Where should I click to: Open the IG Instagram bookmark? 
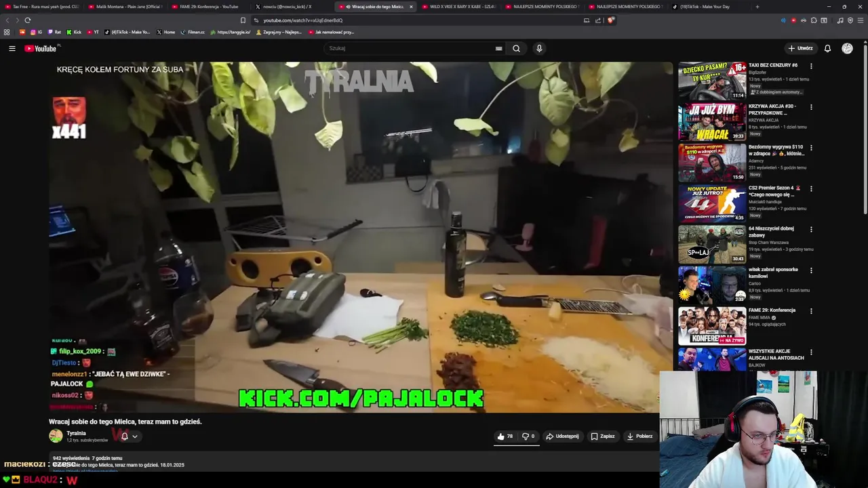pyautogui.click(x=36, y=32)
